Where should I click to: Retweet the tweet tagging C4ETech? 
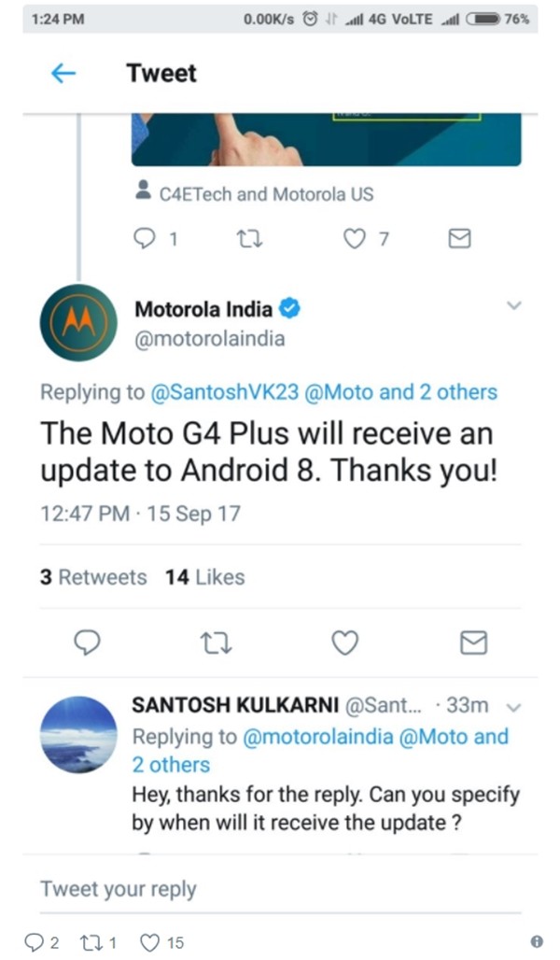250,238
